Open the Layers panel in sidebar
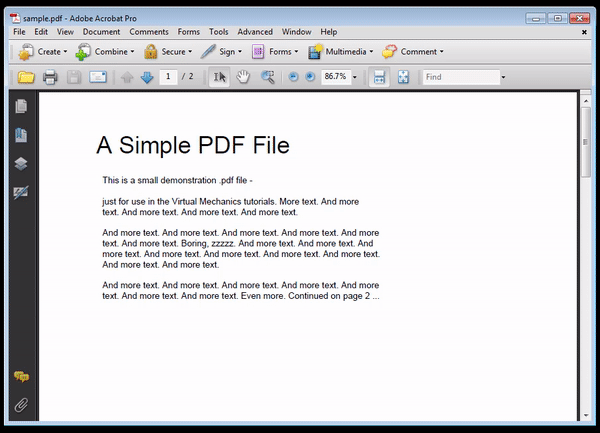The height and width of the screenshot is (433, 600). click(21, 164)
